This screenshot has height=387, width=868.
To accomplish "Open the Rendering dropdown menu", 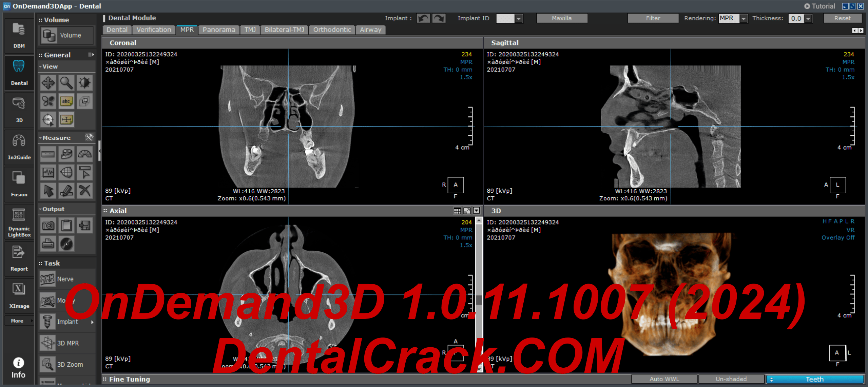I will coord(742,19).
